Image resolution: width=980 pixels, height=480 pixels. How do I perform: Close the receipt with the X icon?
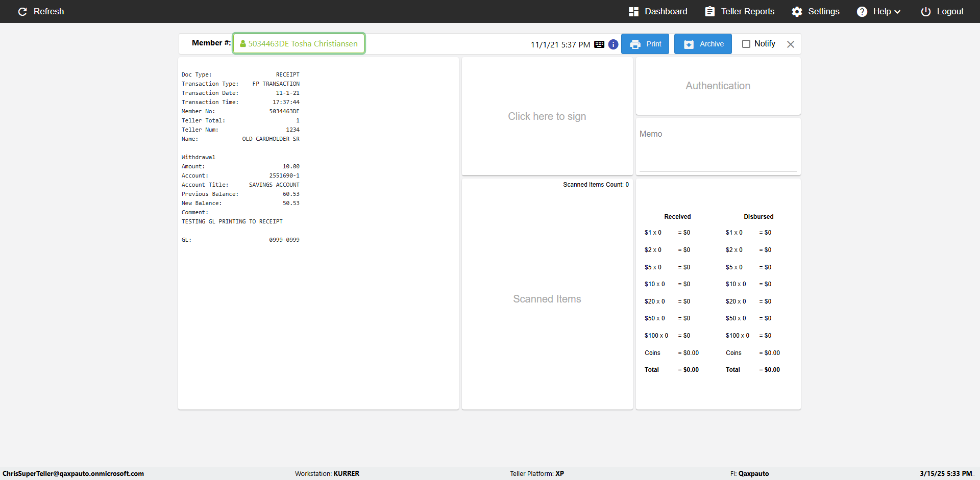click(x=791, y=44)
